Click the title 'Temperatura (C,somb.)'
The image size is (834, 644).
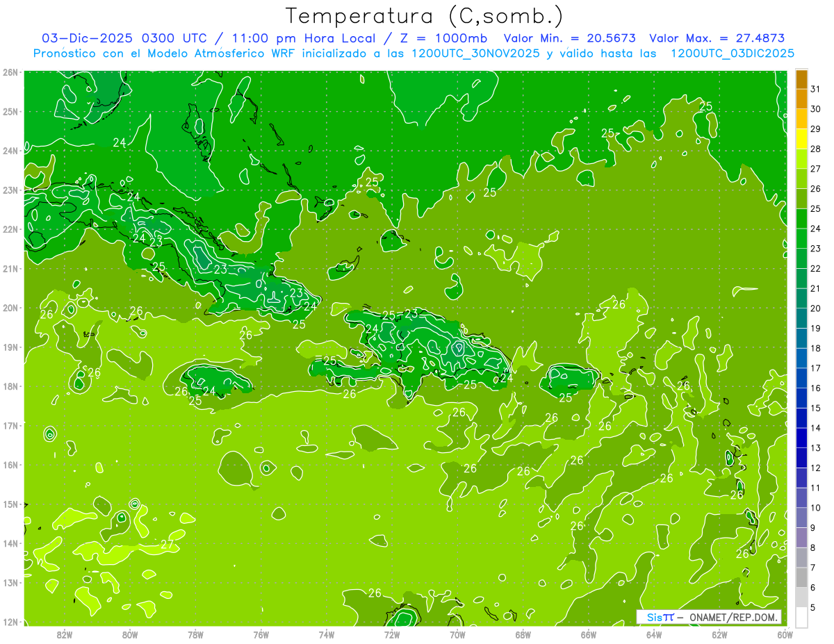tap(425, 15)
